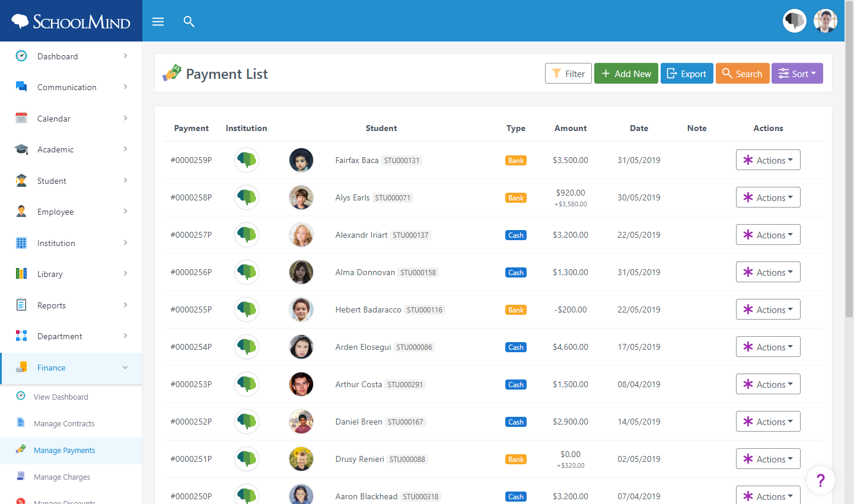This screenshot has width=854, height=504.
Task: Toggle the hamburger sidebar menu
Action: point(158,22)
